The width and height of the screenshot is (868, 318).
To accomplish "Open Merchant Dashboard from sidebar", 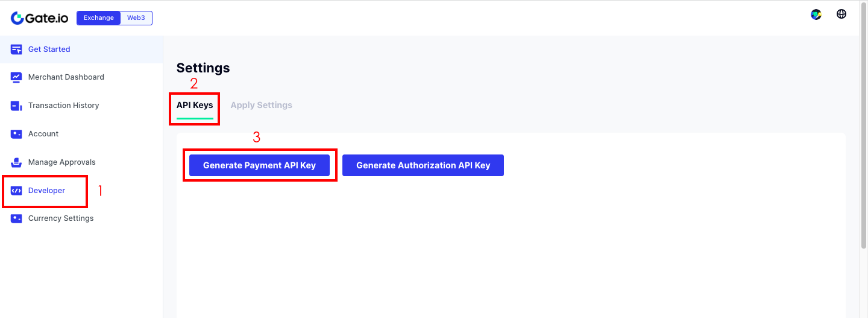I will click(x=66, y=77).
